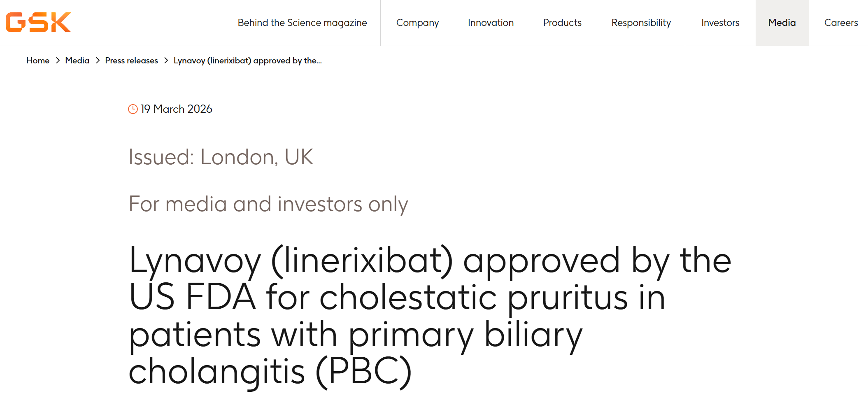This screenshot has width=868, height=405.
Task: Open the Innovation menu
Action: [x=491, y=23]
